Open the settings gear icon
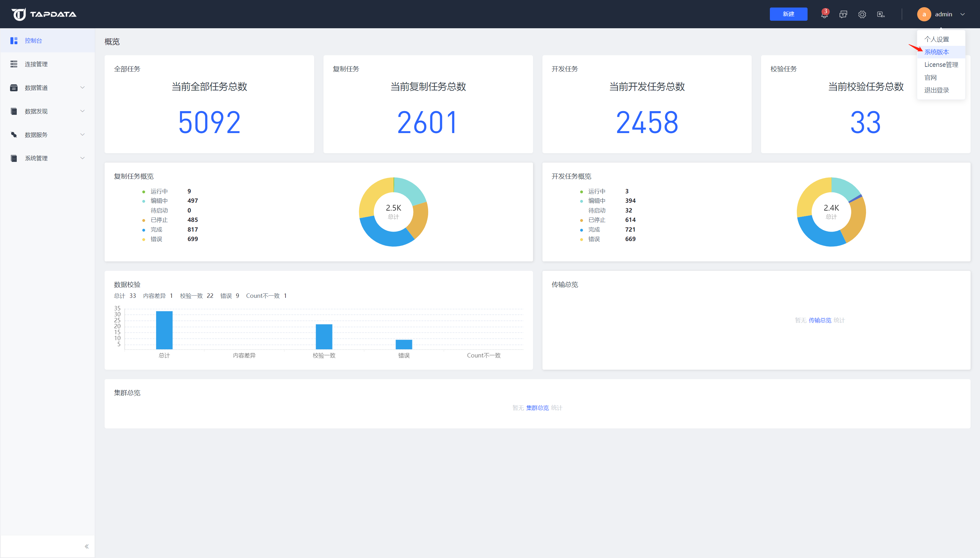 862,14
